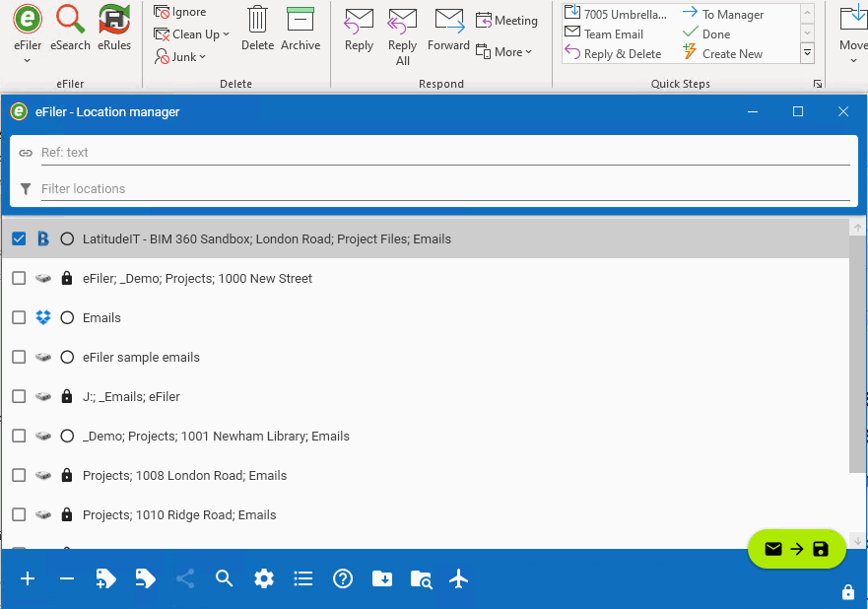Select the 1010 Ridge Road checkbox
Screen dimensions: 868x609
(19, 514)
